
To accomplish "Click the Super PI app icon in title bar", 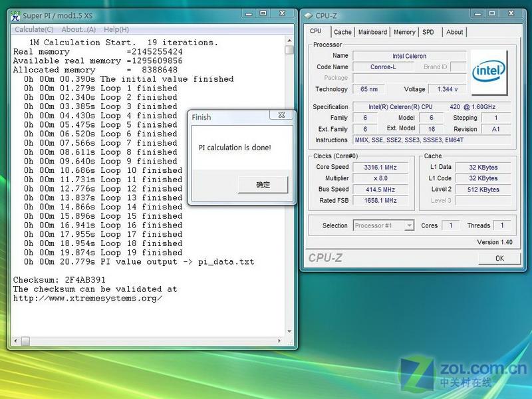I will [x=15, y=15].
